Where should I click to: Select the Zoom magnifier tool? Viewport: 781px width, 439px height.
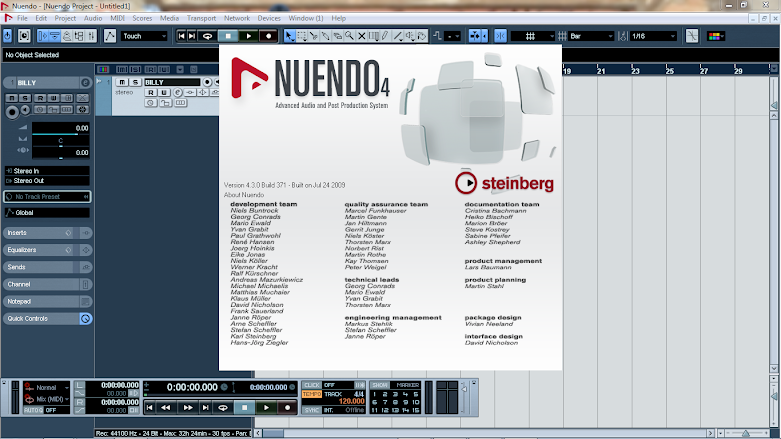350,36
